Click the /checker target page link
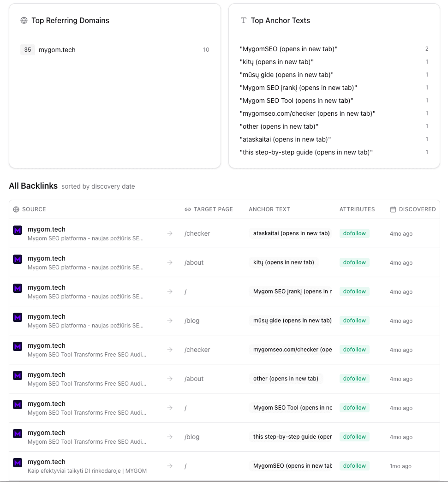The width and height of the screenshot is (448, 482). click(x=197, y=233)
